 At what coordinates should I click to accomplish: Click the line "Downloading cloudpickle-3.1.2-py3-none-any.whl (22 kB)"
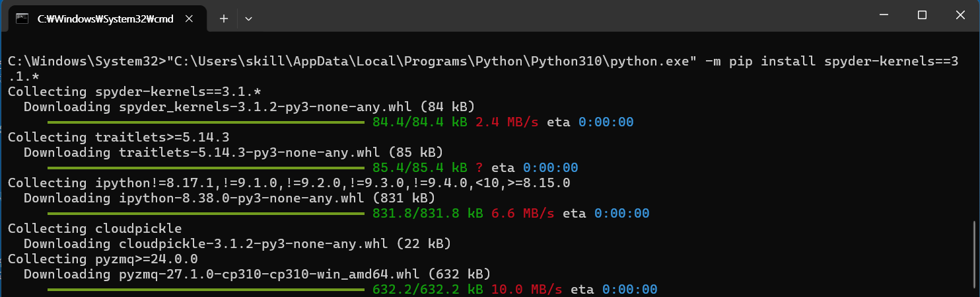[x=237, y=244]
